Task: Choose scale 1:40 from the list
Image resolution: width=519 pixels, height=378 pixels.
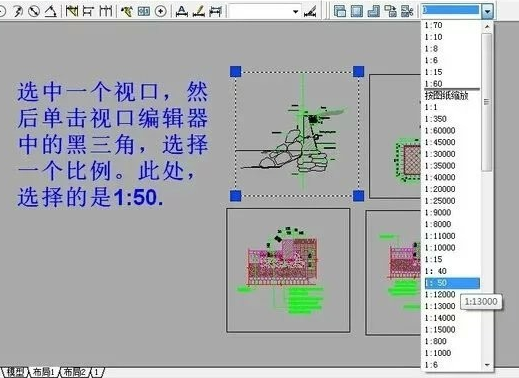Action: click(x=436, y=271)
